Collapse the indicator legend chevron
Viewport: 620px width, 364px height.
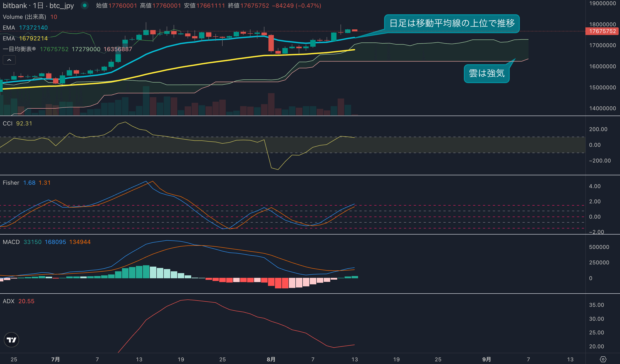pyautogui.click(x=9, y=60)
